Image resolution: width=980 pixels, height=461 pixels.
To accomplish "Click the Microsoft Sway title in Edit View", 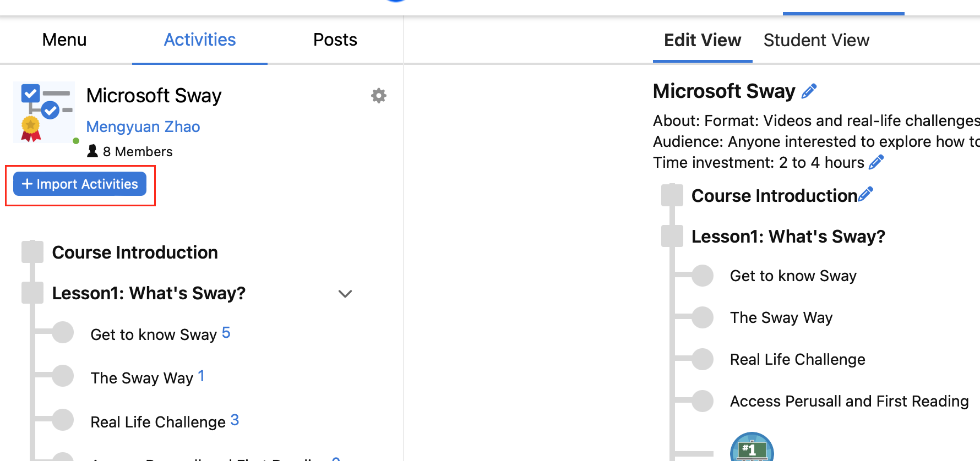I will (x=724, y=91).
